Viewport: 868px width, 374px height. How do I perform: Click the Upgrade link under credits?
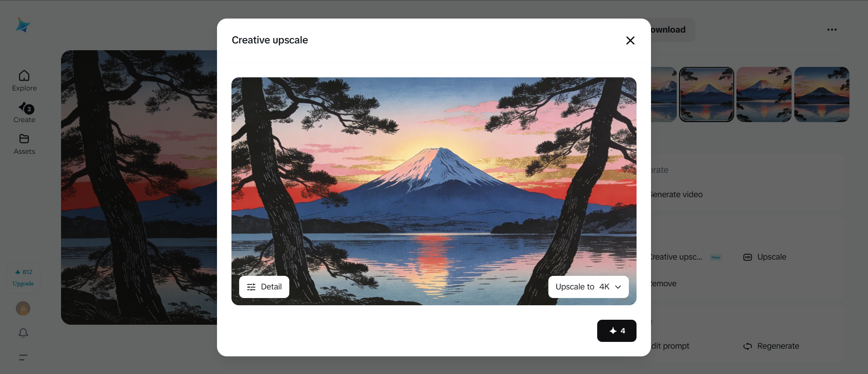(x=23, y=284)
